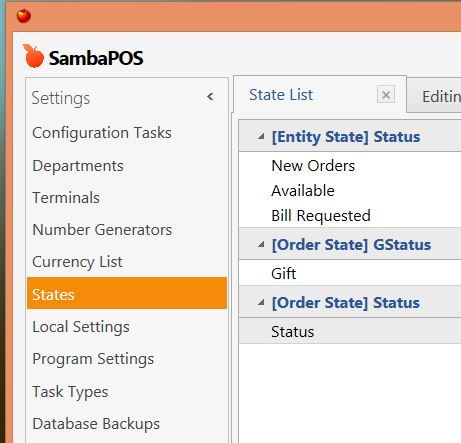
Task: Collapse the Settings panel with the arrow
Action: [210, 97]
